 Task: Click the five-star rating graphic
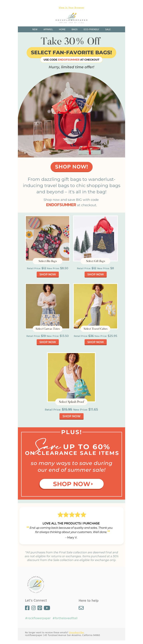tap(72, 514)
